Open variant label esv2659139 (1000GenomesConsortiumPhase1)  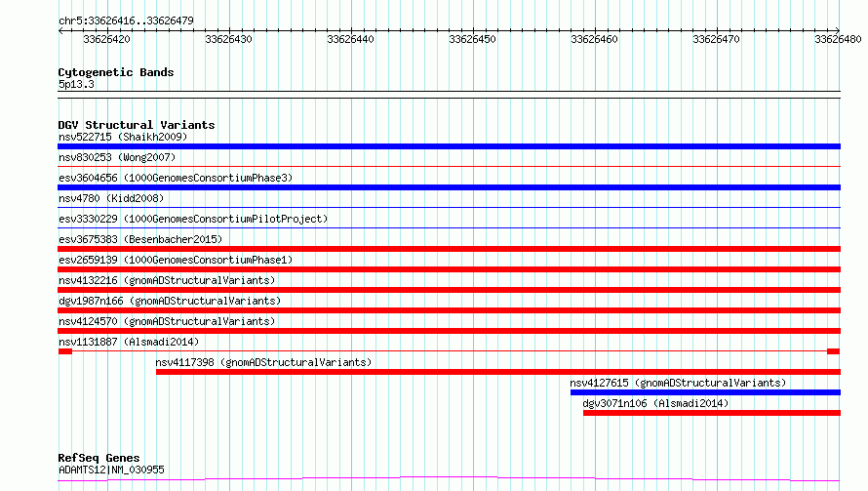coord(176,260)
